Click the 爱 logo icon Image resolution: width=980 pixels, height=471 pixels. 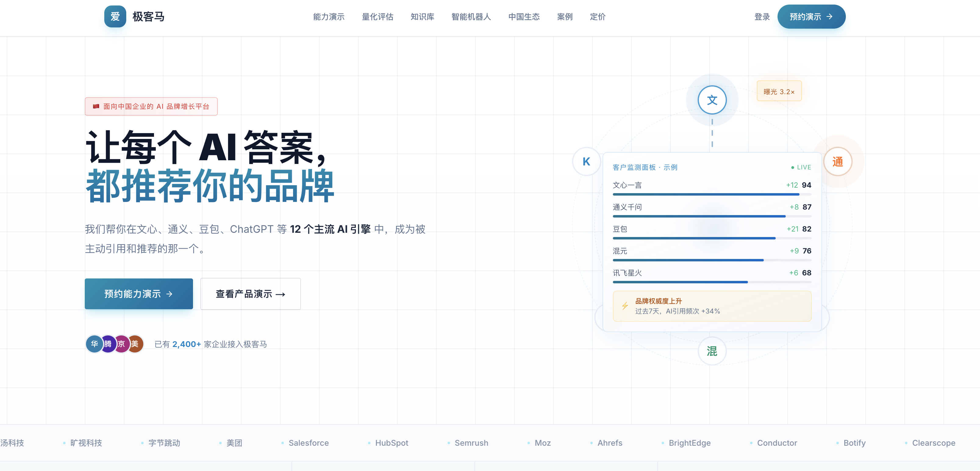115,16
